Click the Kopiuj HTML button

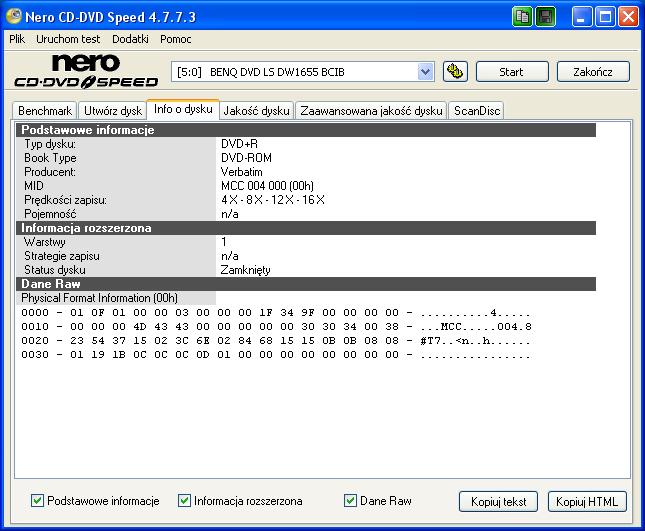[587, 501]
